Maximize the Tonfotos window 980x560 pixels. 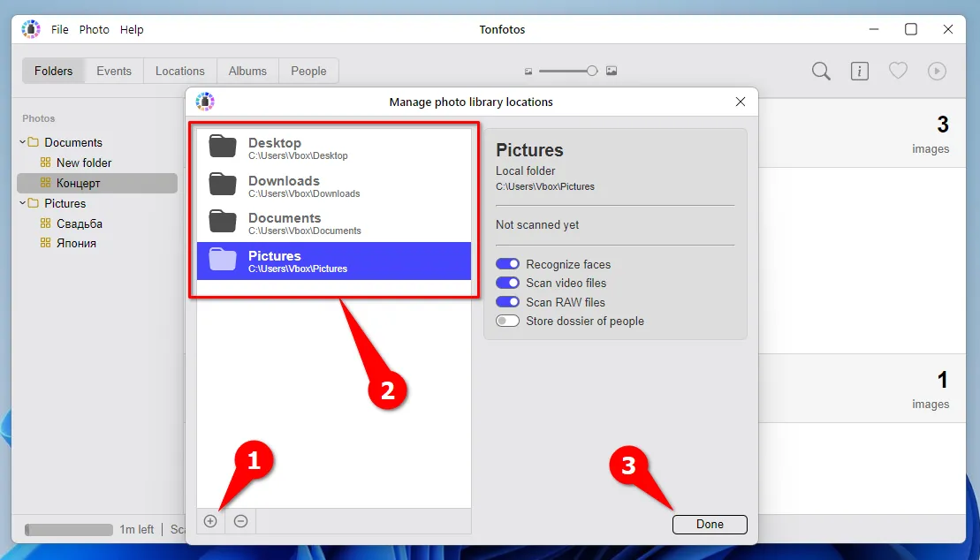click(911, 29)
